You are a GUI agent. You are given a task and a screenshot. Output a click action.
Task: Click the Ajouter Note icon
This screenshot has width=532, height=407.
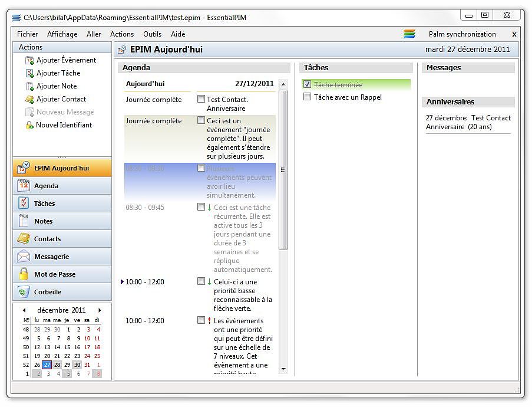[x=30, y=86]
